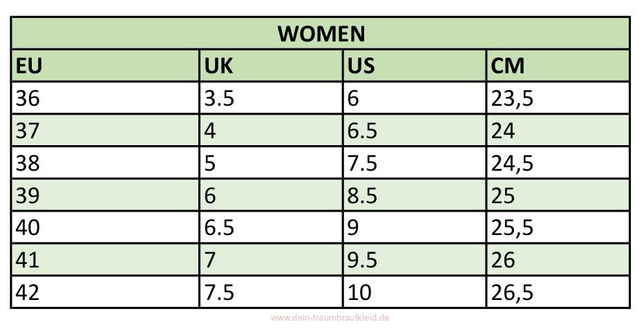This screenshot has height=329, width=644.
Task: Click US size 10 cell
Action: point(415,292)
